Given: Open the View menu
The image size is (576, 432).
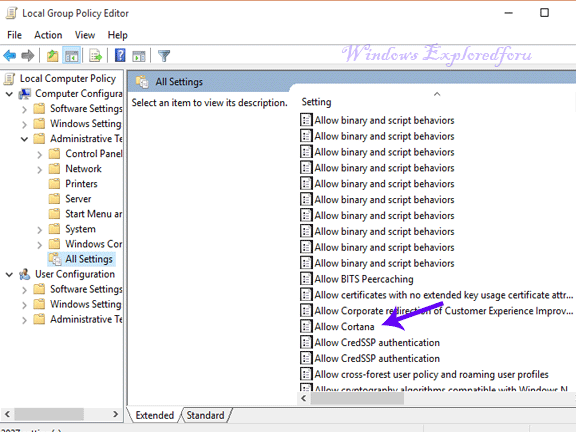Looking at the screenshot, I should (85, 35).
